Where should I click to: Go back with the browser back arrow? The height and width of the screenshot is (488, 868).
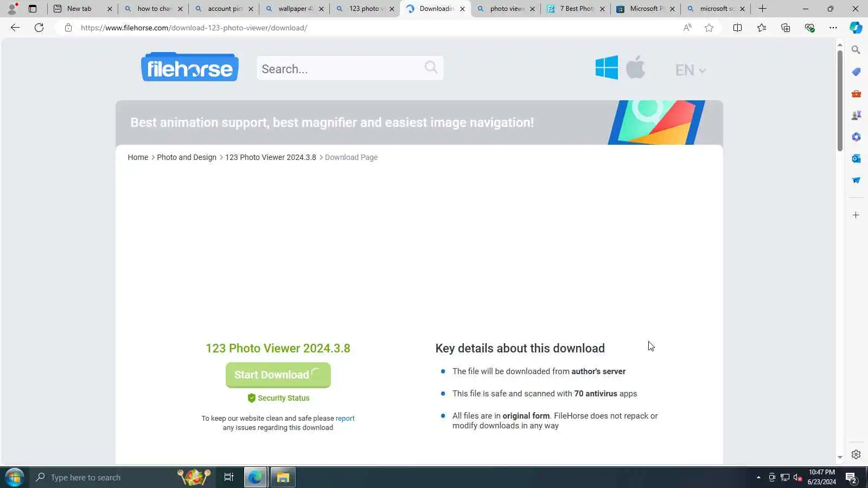pyautogui.click(x=15, y=28)
